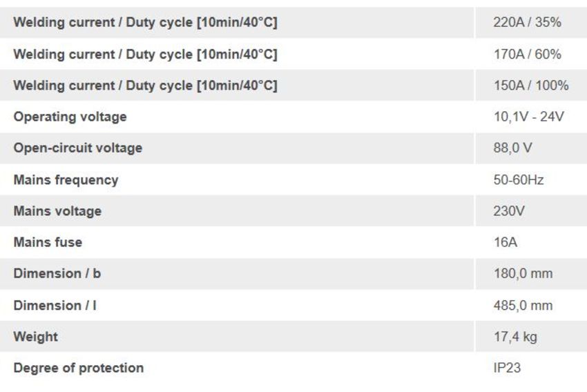The image size is (587, 392).
Task: Select the 10,1V - 24V value
Action: pos(528,117)
